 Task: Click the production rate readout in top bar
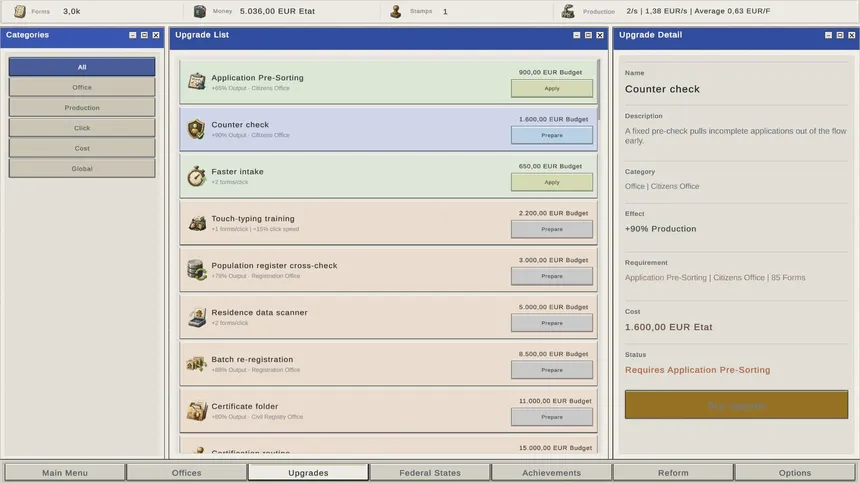[x=698, y=11]
